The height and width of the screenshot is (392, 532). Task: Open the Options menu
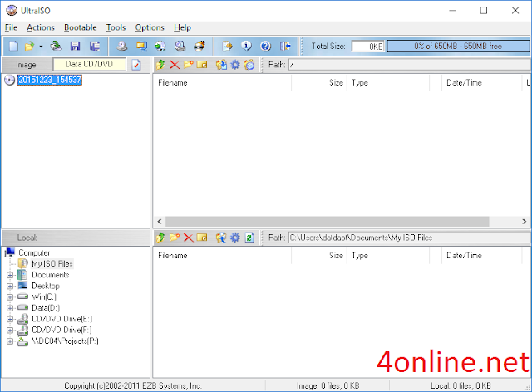click(x=150, y=27)
